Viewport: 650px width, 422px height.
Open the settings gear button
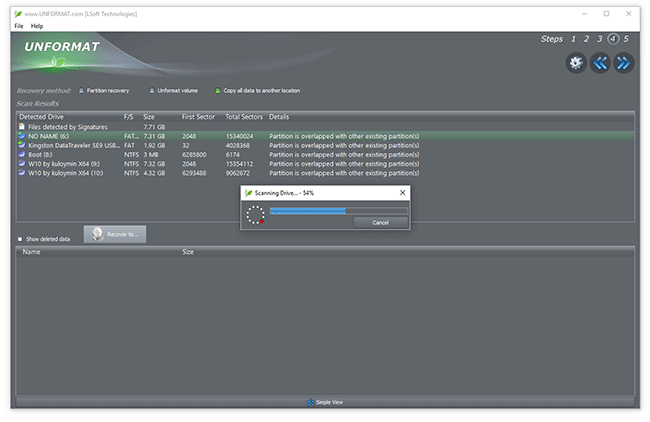[x=576, y=63]
